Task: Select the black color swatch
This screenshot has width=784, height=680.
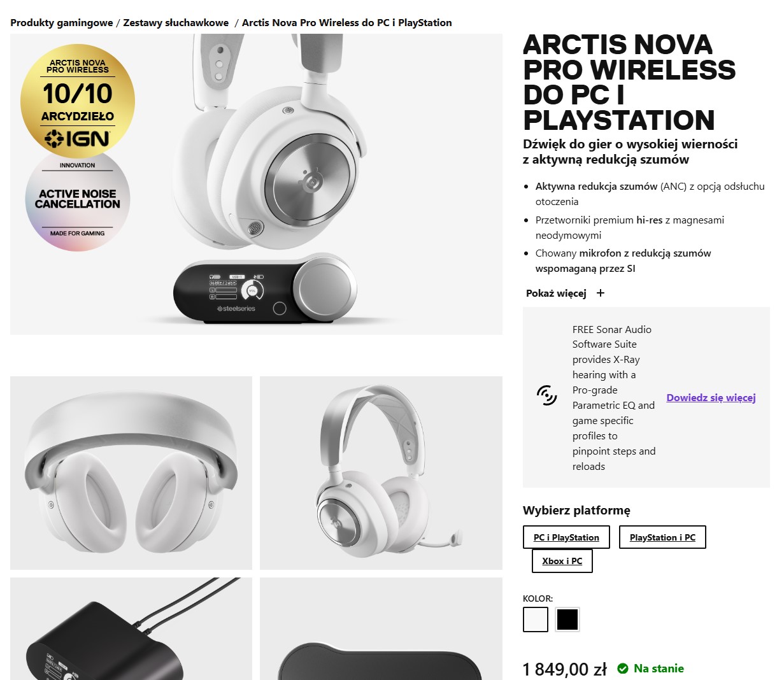Action: [x=567, y=620]
